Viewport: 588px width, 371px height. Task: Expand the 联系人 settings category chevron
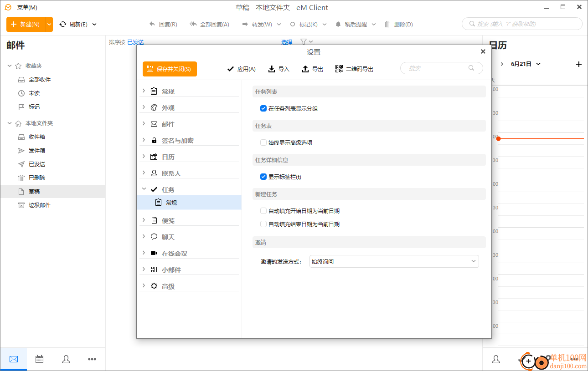coord(144,173)
